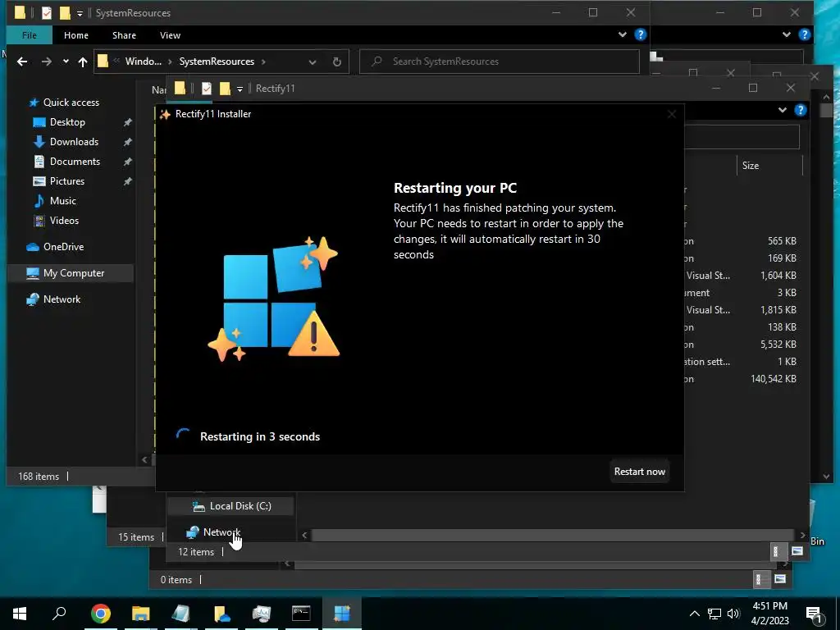Open Help in the rearmost explorer window
This screenshot has width=840, height=630.
(x=804, y=34)
